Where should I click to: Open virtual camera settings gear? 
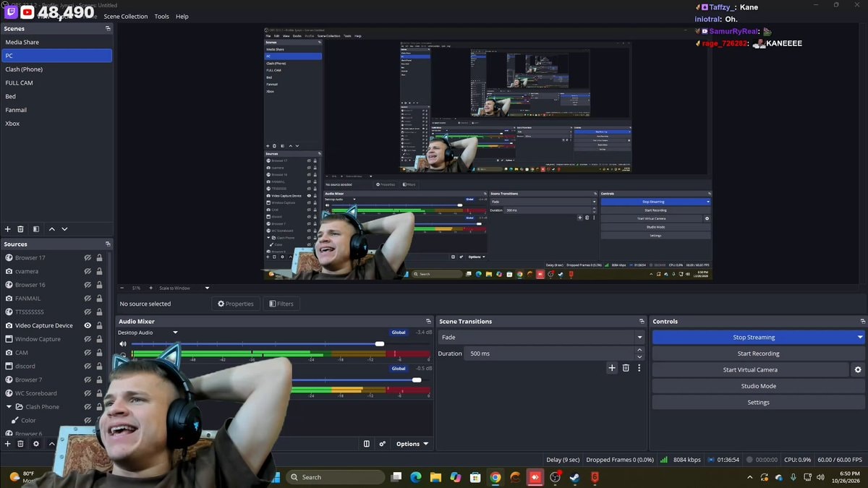pos(858,369)
